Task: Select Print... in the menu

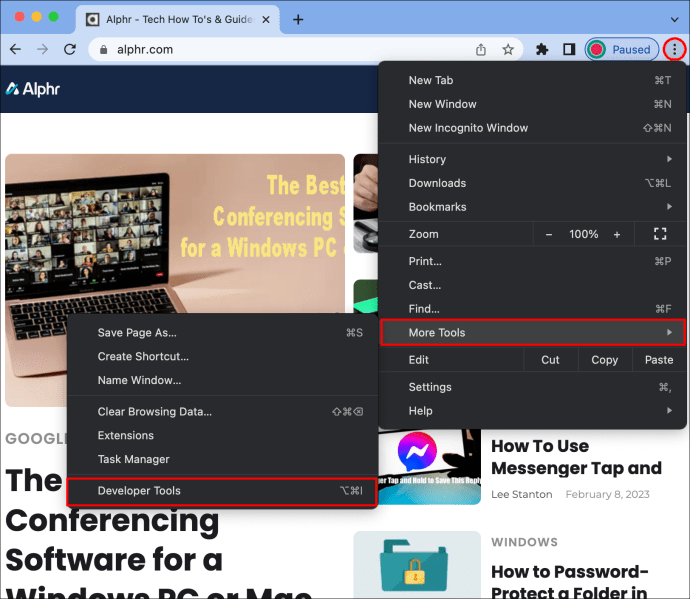Action: pyautogui.click(x=532, y=261)
